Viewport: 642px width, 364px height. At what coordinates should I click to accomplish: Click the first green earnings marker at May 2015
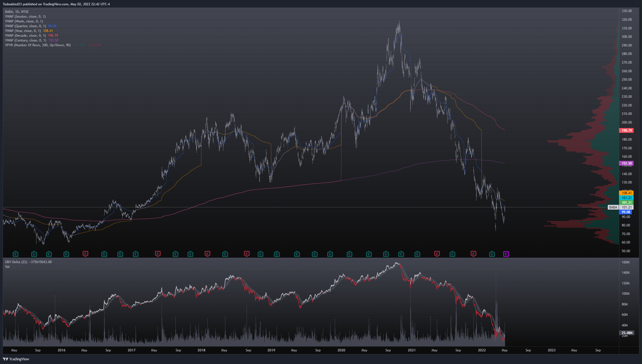point(16,254)
